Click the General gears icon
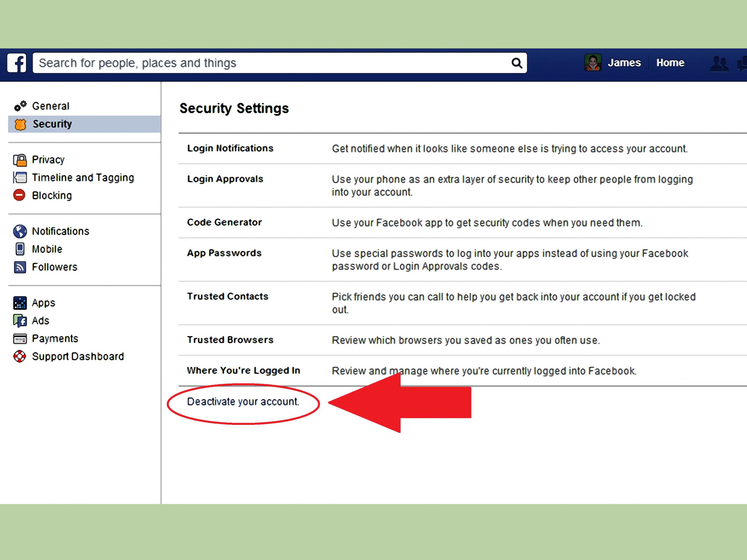The height and width of the screenshot is (560, 747). (x=20, y=106)
